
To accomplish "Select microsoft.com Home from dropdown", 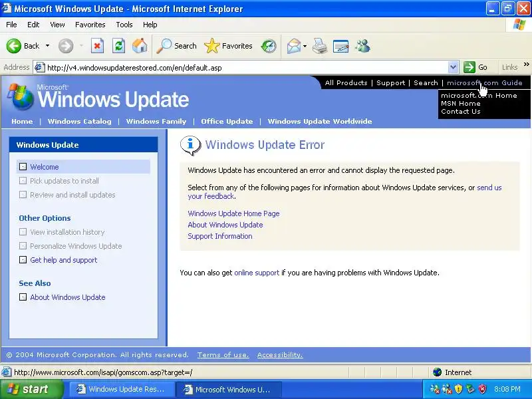I will tap(479, 95).
